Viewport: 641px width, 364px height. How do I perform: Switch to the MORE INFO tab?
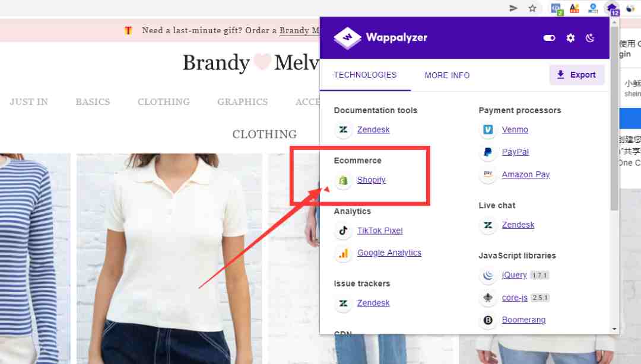coord(448,75)
